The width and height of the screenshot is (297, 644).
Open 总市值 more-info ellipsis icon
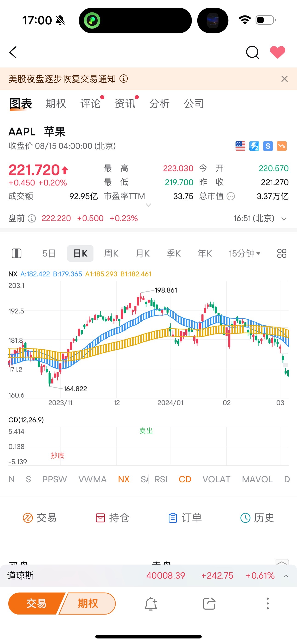point(230,196)
